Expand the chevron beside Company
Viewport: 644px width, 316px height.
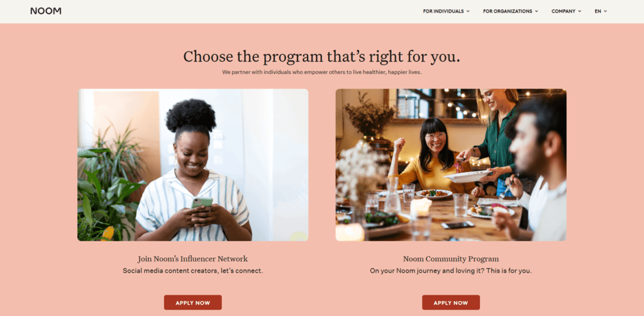coord(579,11)
